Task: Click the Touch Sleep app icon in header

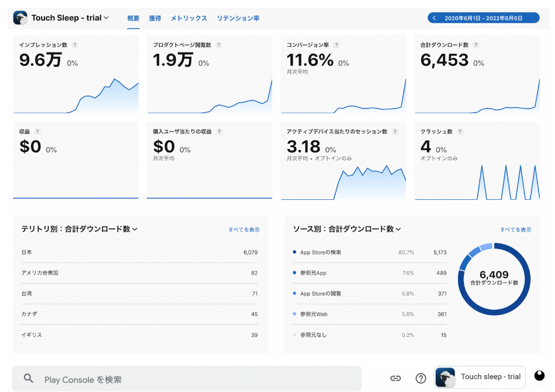Action: click(x=20, y=18)
